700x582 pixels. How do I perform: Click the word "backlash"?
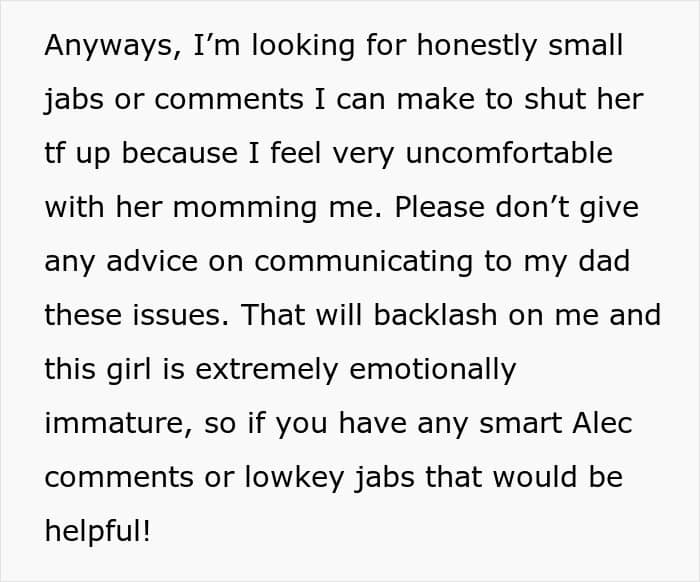[x=435, y=315]
